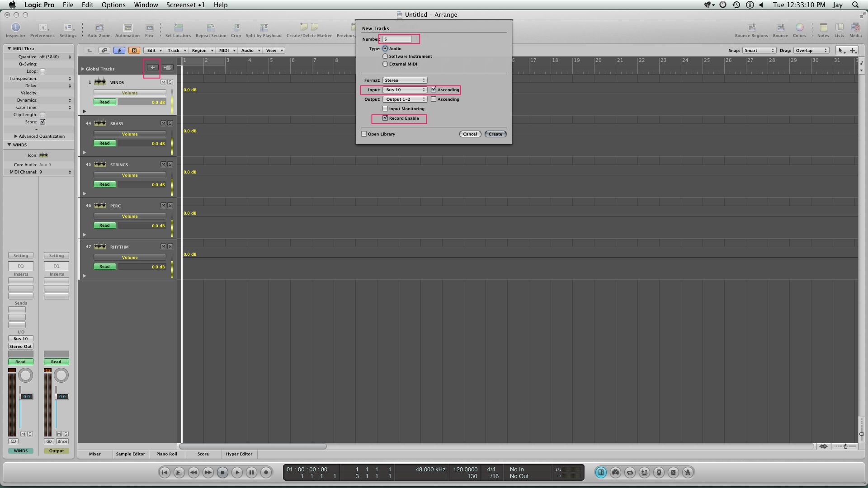Click the Number of tracks input field

tap(397, 39)
